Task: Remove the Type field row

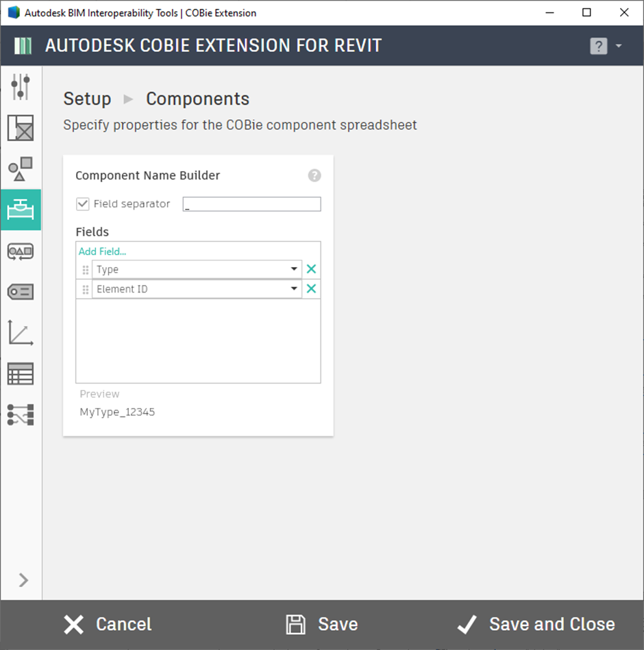Action: (312, 269)
